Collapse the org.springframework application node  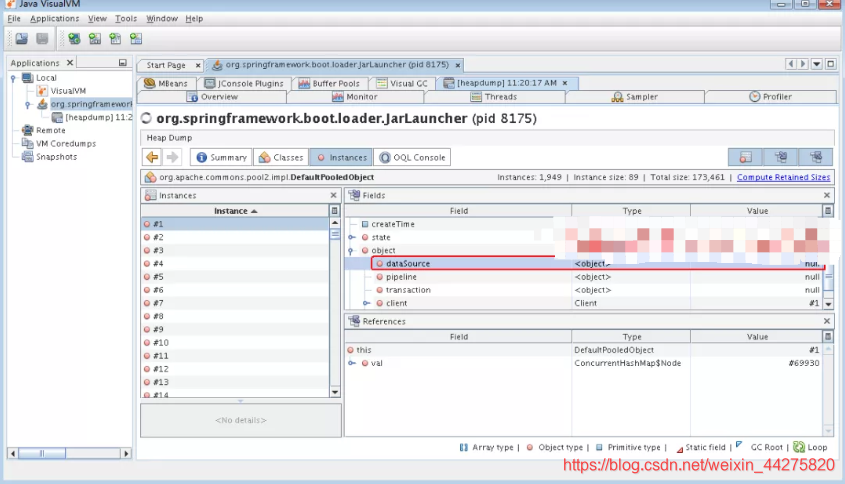coord(28,105)
